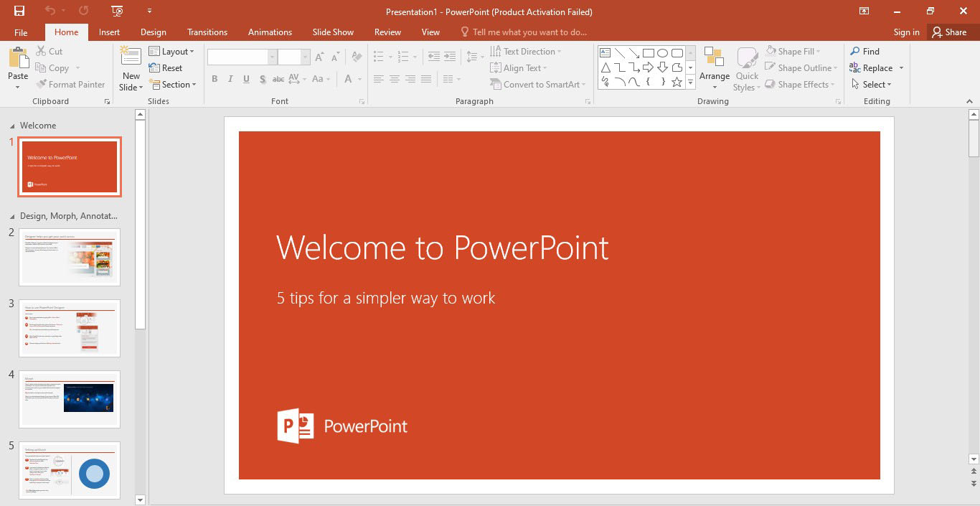Click Decrease List Level indent icon
980x506 pixels.
[434, 56]
